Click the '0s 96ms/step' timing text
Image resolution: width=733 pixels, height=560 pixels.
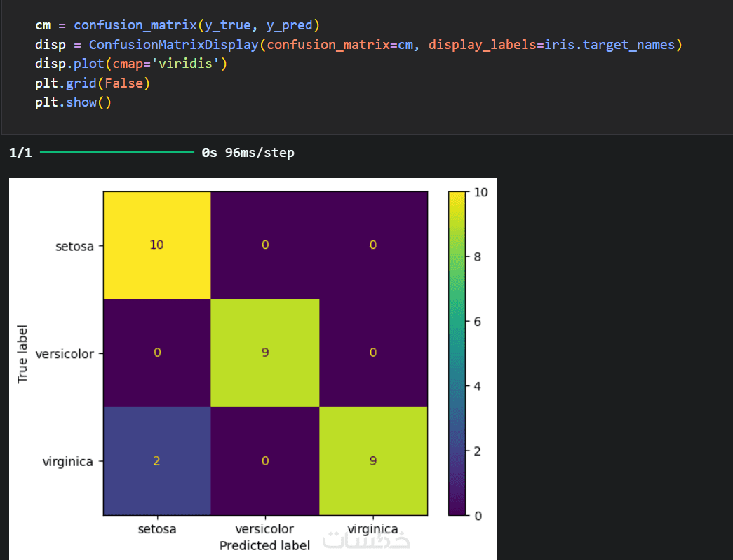(x=248, y=152)
